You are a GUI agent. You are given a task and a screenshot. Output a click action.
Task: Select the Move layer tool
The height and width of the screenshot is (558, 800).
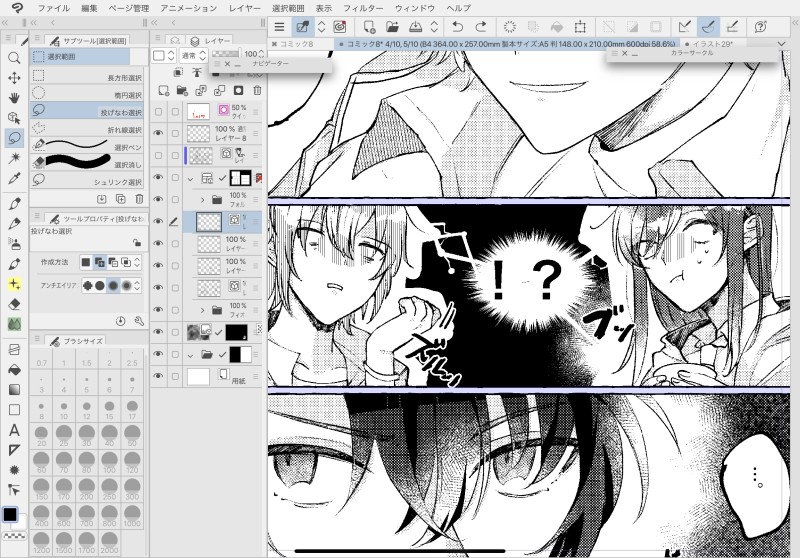click(14, 78)
